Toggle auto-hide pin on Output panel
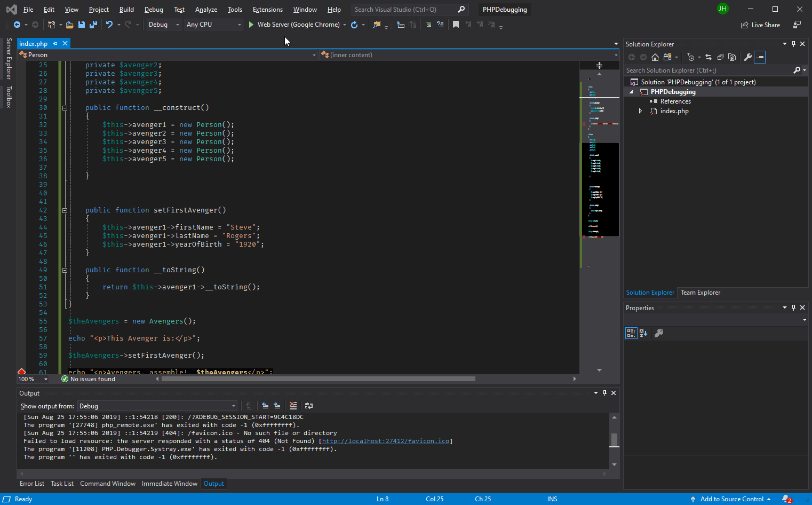The width and height of the screenshot is (812, 505). (x=604, y=393)
